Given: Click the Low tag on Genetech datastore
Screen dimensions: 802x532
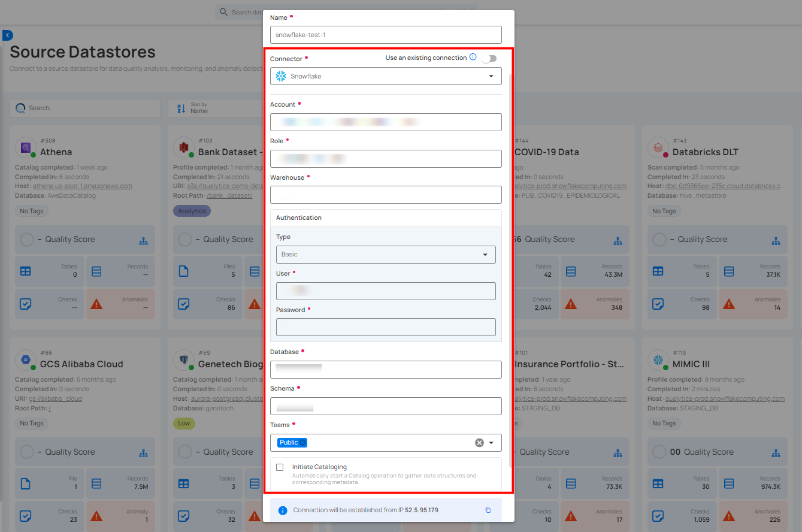Looking at the screenshot, I should coord(184,423).
